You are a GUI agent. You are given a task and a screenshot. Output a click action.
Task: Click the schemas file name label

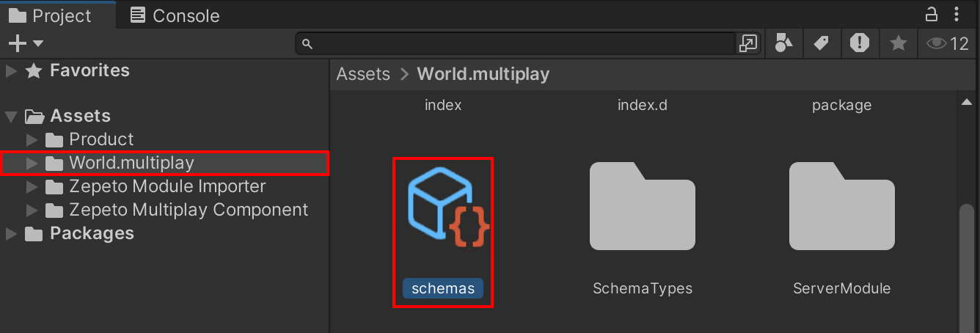443,288
